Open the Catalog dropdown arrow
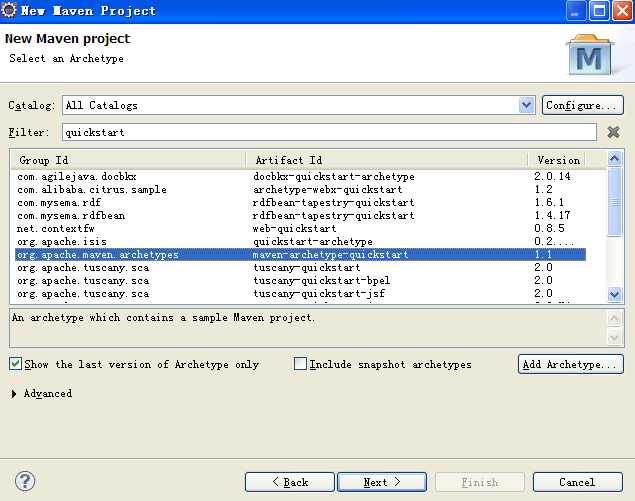The height and width of the screenshot is (501, 635). 526,105
